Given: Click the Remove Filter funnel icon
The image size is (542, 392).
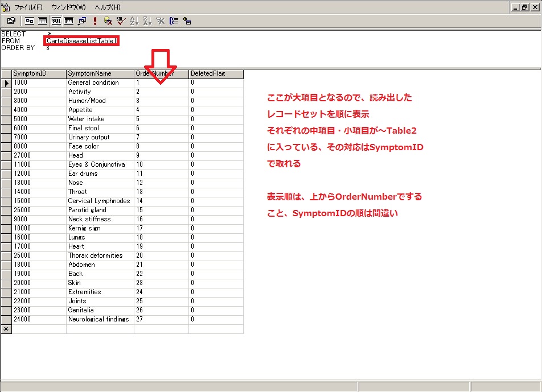Looking at the screenshot, I should pyautogui.click(x=161, y=21).
